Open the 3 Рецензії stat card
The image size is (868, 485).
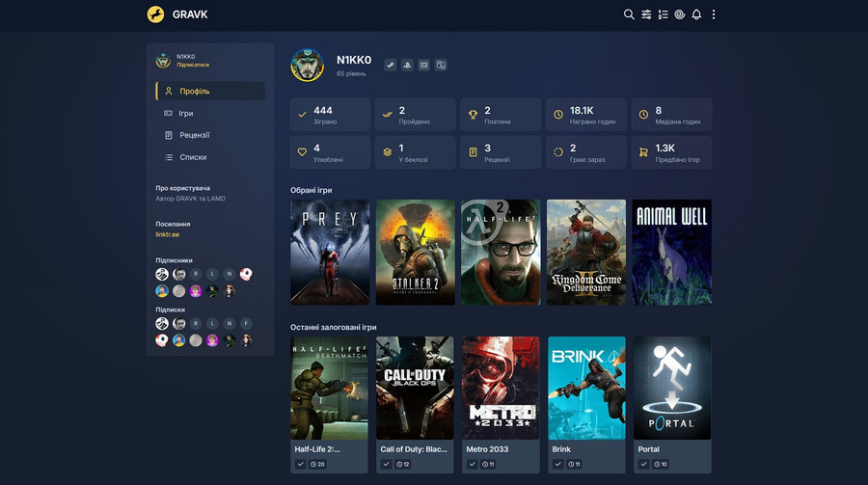click(501, 152)
